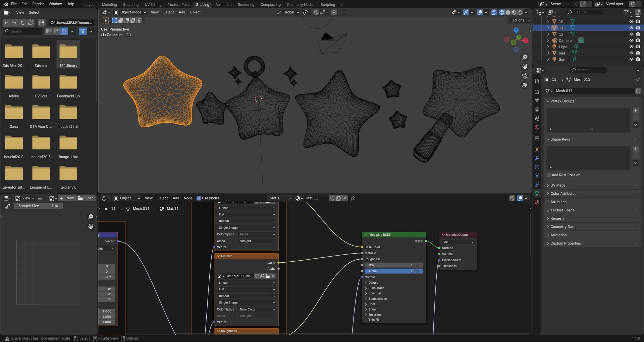This screenshot has height=342, width=644.
Task: Uncheck the Use Nodes checkbox
Action: [x=199, y=198]
